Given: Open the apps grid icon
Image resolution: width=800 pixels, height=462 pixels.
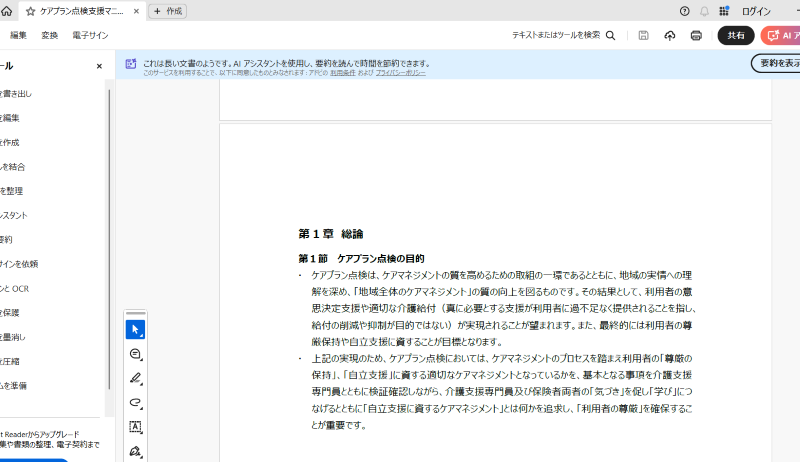Looking at the screenshot, I should pos(724,11).
